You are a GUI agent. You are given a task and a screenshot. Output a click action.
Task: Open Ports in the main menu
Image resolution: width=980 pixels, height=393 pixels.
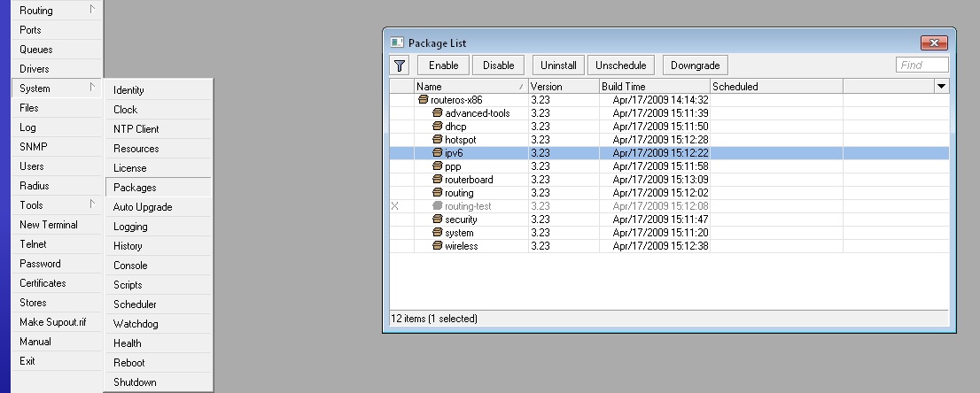pyautogui.click(x=56, y=30)
